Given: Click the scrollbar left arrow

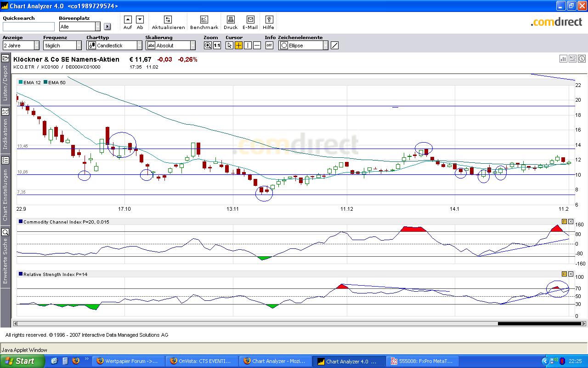Looking at the screenshot, I should point(16,323).
